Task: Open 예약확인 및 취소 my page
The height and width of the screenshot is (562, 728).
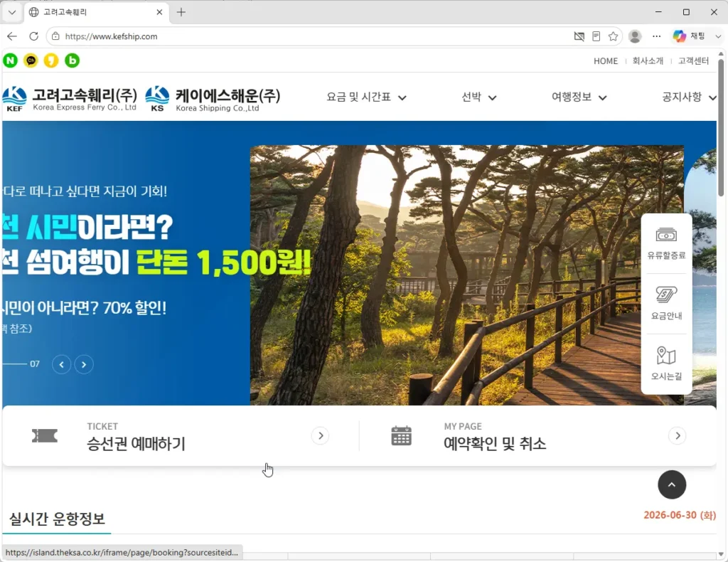Action: (538, 435)
